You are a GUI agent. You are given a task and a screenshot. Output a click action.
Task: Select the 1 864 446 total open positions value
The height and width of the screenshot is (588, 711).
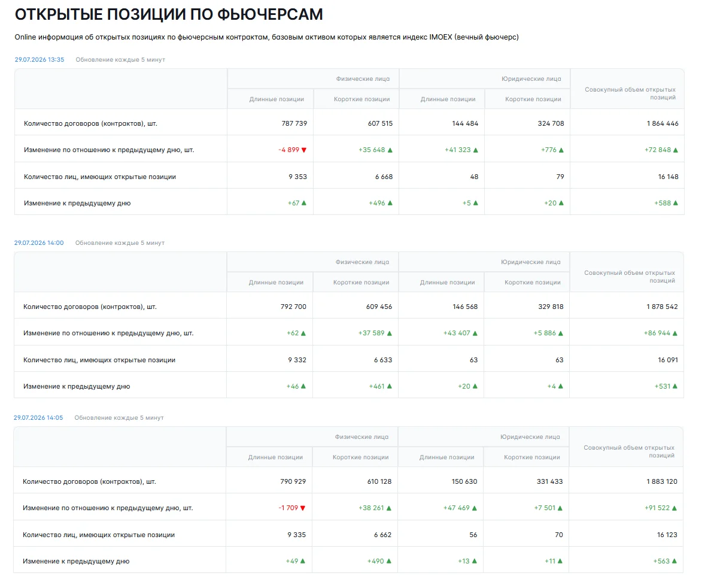pyautogui.click(x=663, y=123)
